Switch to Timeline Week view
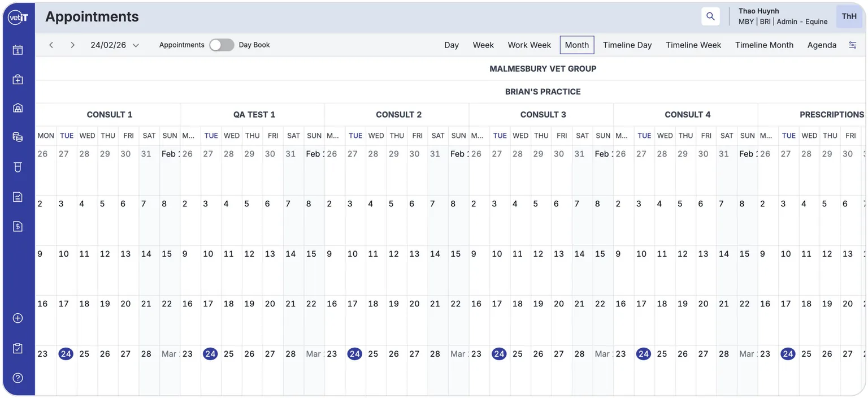868x398 pixels. tap(693, 45)
